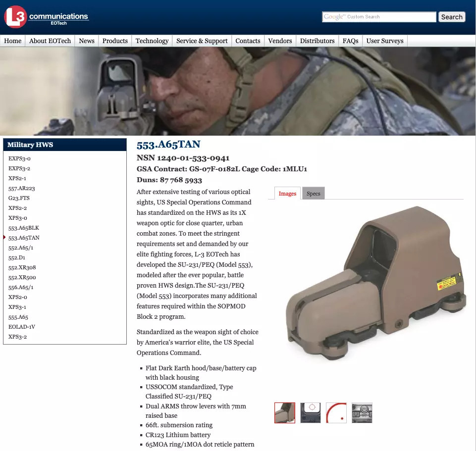
Task: Open the Home menu item
Action: point(13,41)
